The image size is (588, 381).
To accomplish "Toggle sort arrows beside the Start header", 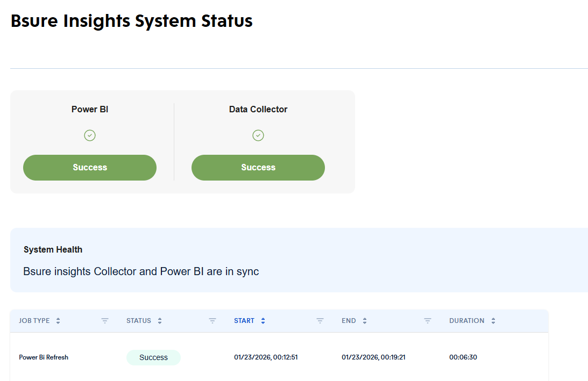I will [x=263, y=321].
